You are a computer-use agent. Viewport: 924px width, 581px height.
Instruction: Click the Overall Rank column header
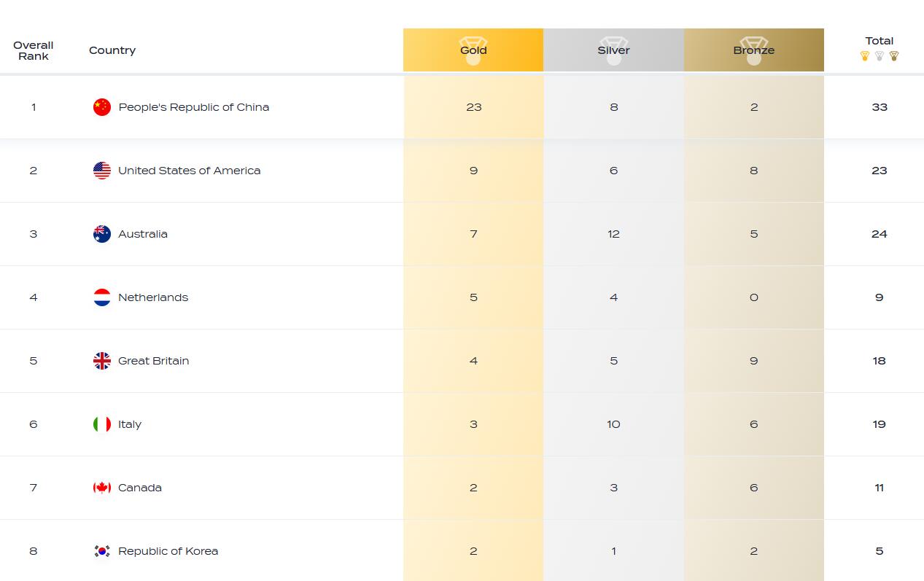coord(34,50)
